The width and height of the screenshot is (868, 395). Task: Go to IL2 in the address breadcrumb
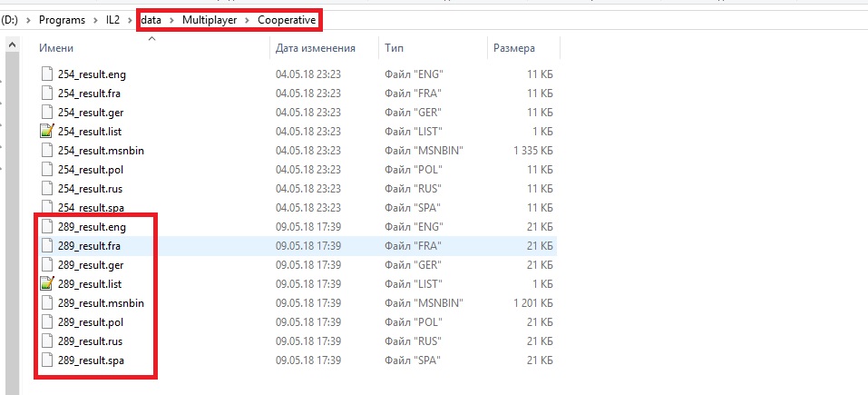[113, 21]
